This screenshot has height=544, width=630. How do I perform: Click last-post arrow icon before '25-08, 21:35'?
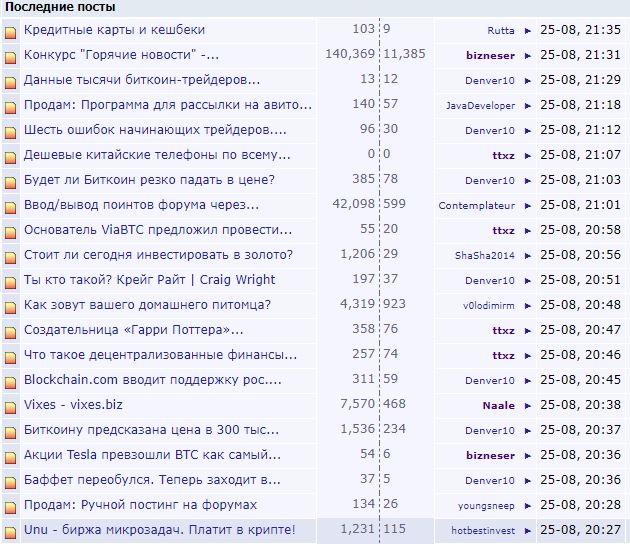click(x=528, y=31)
